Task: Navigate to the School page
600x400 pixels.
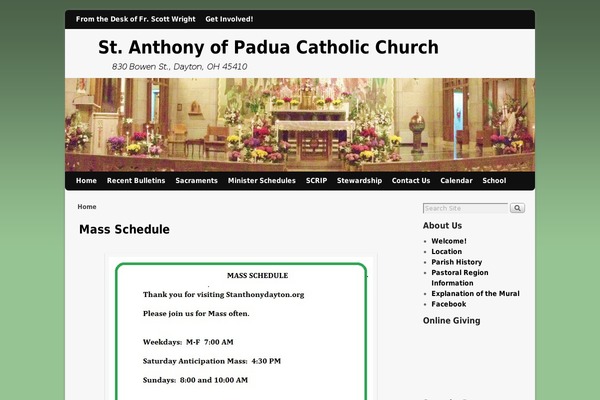Action: click(x=494, y=181)
